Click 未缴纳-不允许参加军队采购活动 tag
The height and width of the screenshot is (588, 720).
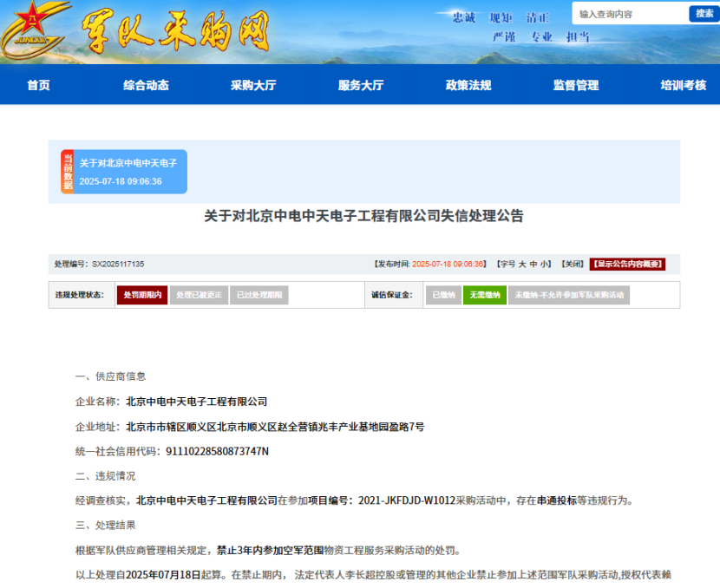[x=569, y=295]
